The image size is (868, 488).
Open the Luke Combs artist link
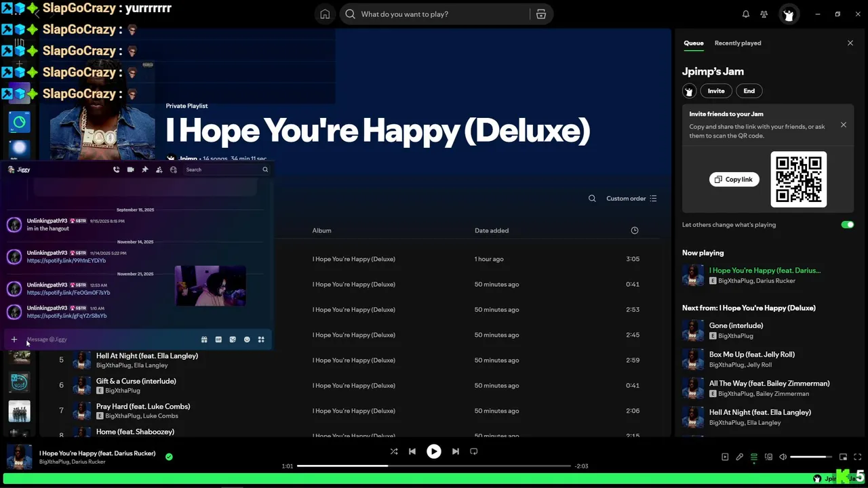[x=161, y=416]
